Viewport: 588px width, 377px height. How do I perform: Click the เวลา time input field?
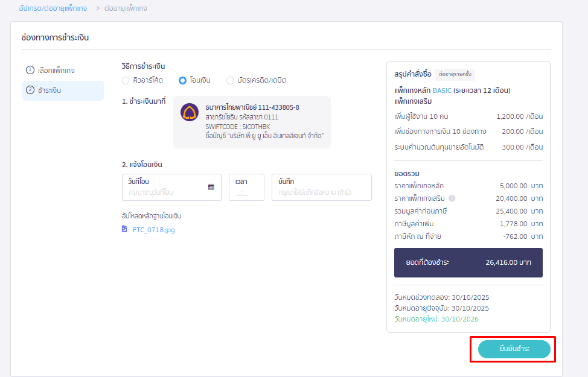[246, 193]
